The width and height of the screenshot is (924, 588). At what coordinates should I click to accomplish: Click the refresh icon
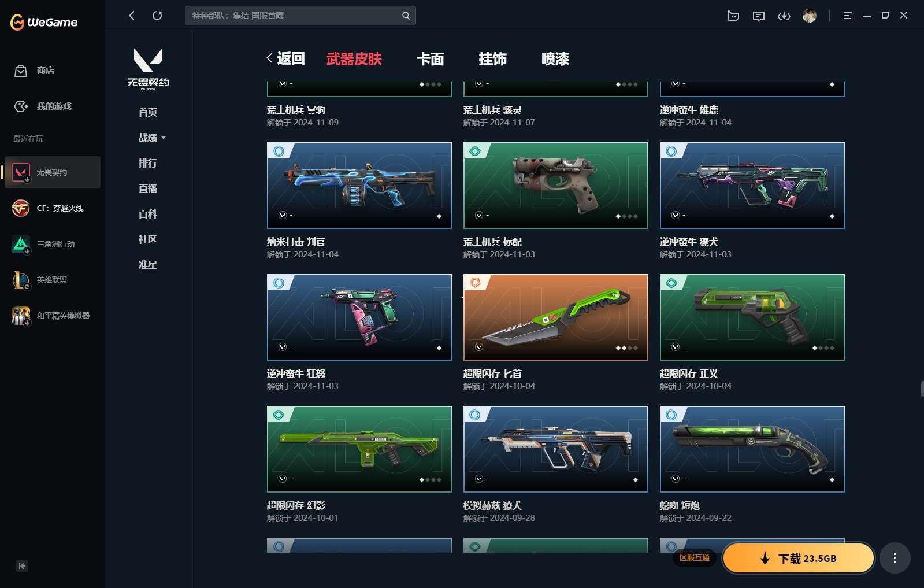tap(157, 16)
